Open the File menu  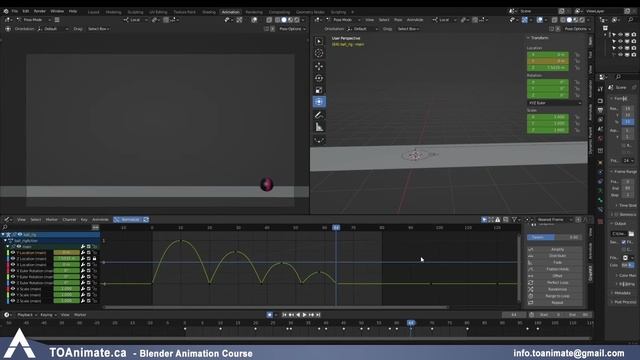[15, 11]
